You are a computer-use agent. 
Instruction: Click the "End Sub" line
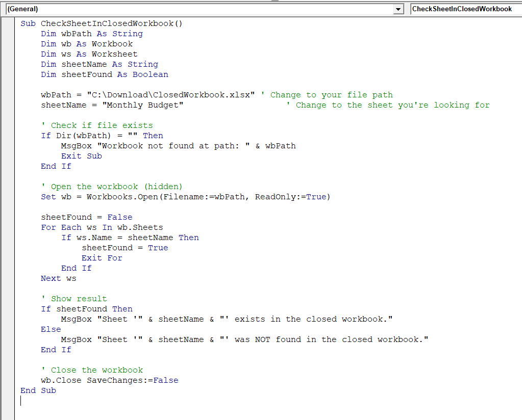pyautogui.click(x=38, y=390)
